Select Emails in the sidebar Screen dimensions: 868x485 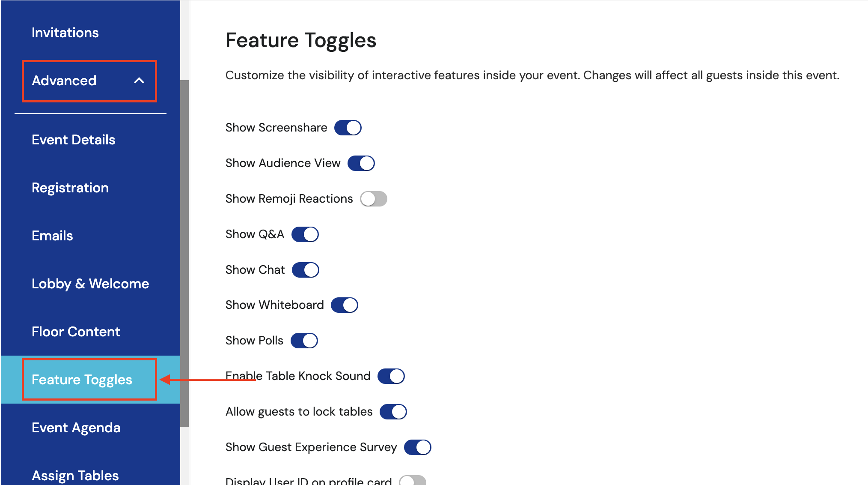point(52,236)
